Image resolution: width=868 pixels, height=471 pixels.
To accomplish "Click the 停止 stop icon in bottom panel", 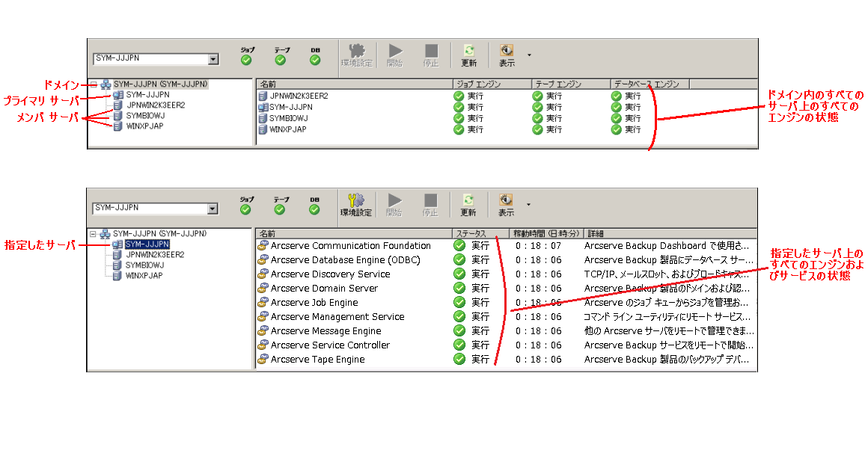I will click(430, 200).
